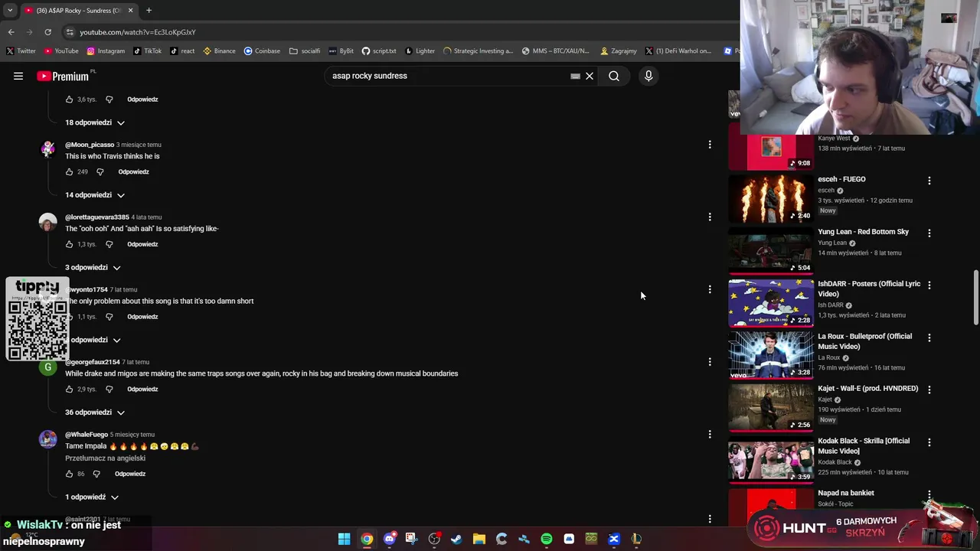Screen dimensions: 980x551
Task: Open Steam from the taskbar
Action: click(x=456, y=540)
